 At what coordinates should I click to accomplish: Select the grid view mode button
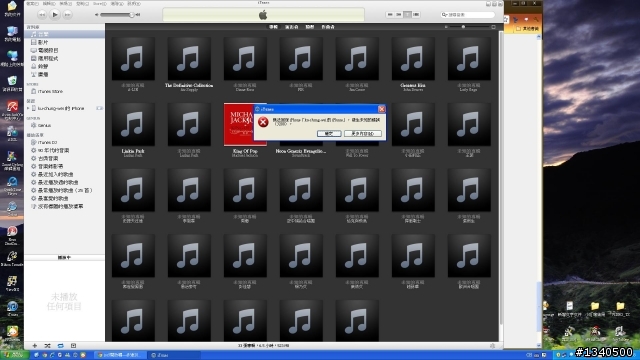407,15
